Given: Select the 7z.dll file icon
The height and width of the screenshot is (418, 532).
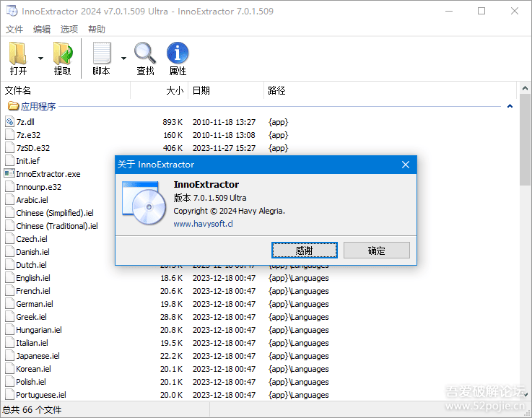Looking at the screenshot, I should [10, 122].
